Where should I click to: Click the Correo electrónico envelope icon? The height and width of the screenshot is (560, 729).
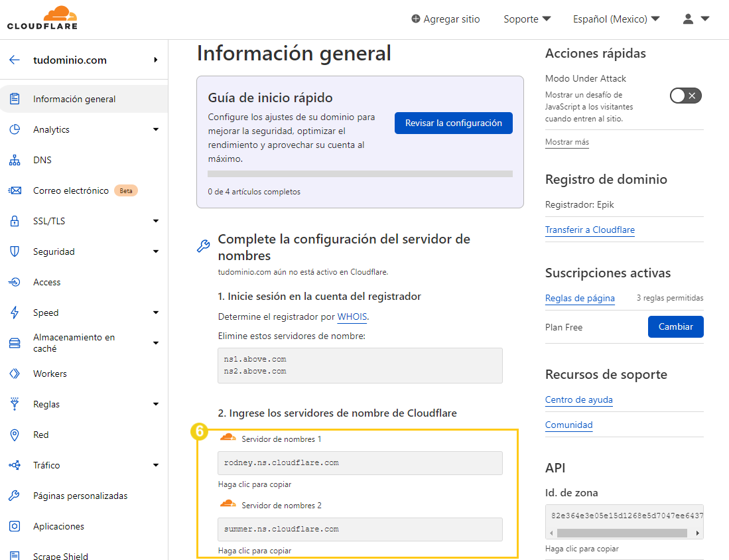coord(15,190)
